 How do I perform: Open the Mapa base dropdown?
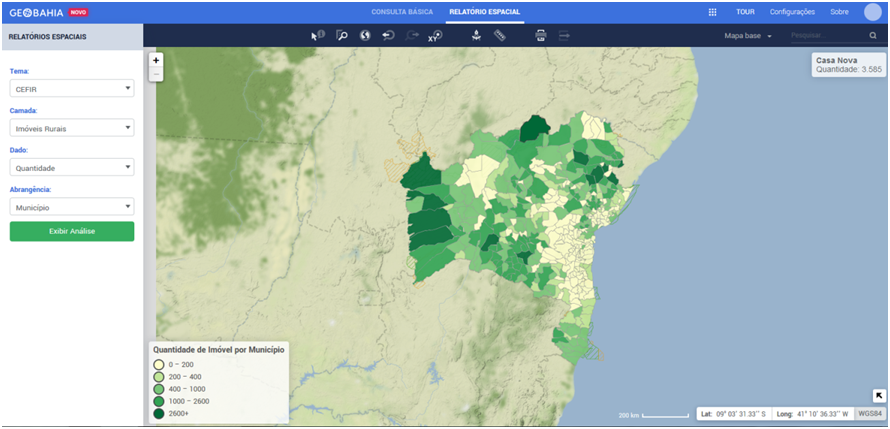[x=748, y=36]
